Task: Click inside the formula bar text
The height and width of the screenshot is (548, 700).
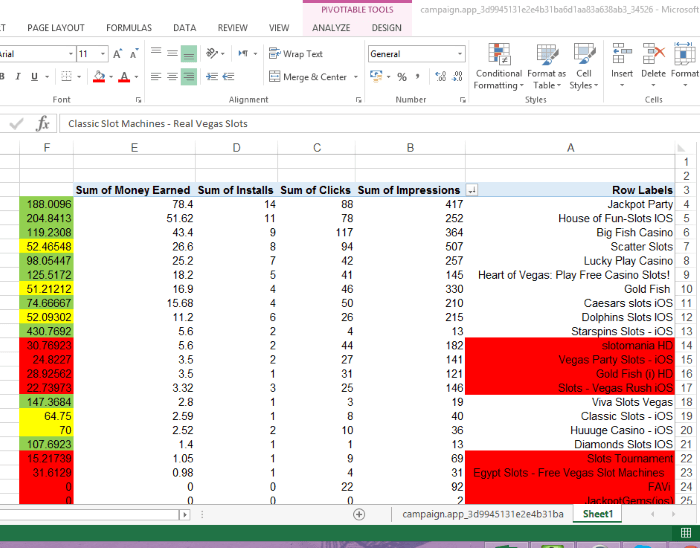Action: pos(158,124)
